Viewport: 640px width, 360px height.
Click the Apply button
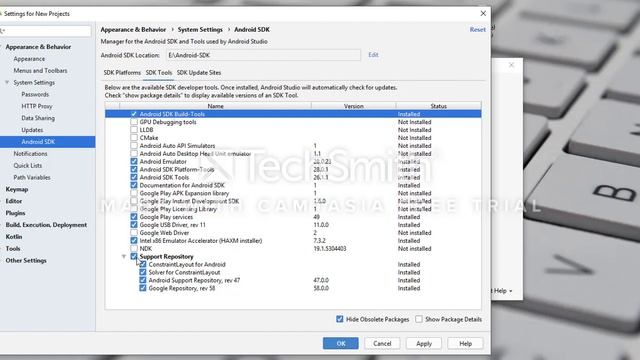(424, 343)
